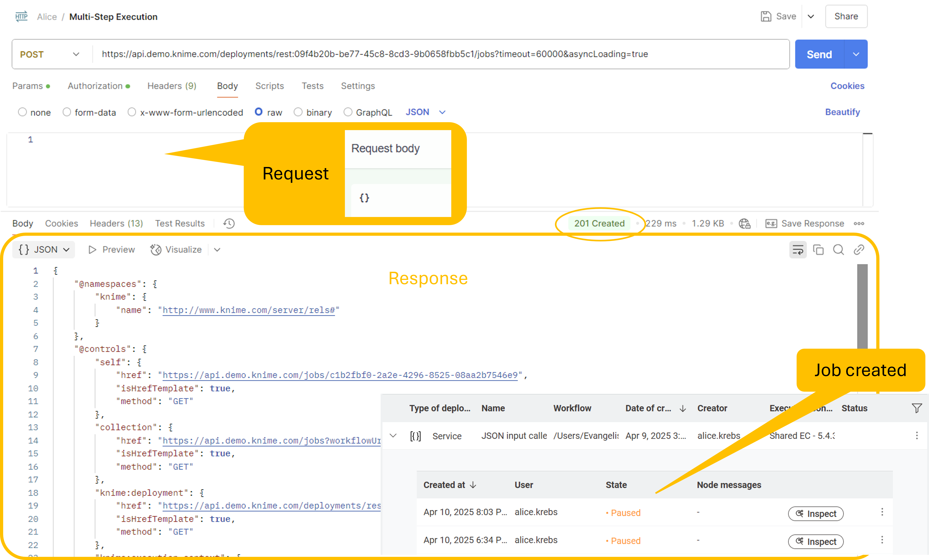Select the GraphQL body option
The height and width of the screenshot is (560, 929).
(348, 112)
